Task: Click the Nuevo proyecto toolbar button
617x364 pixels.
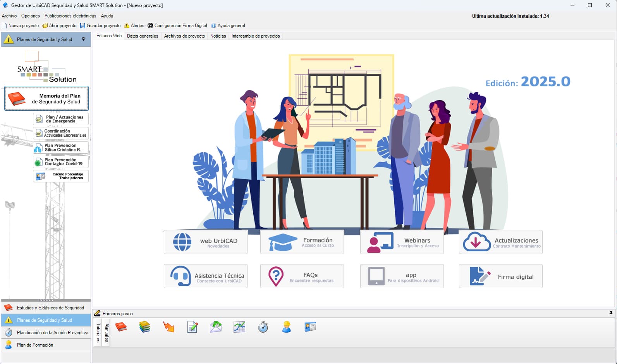Action: coord(21,26)
